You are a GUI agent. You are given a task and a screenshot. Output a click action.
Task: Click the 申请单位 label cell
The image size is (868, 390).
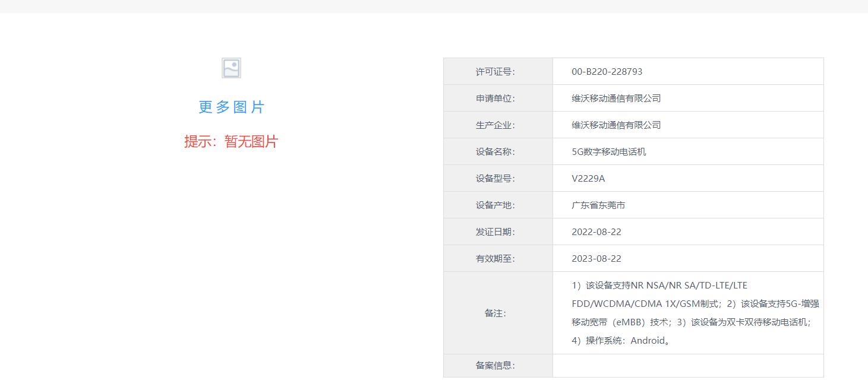tap(498, 98)
